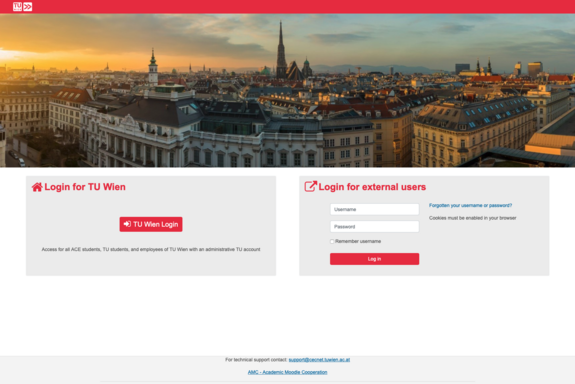Open Forgotten your username or password link
575x384 pixels.
tap(470, 205)
